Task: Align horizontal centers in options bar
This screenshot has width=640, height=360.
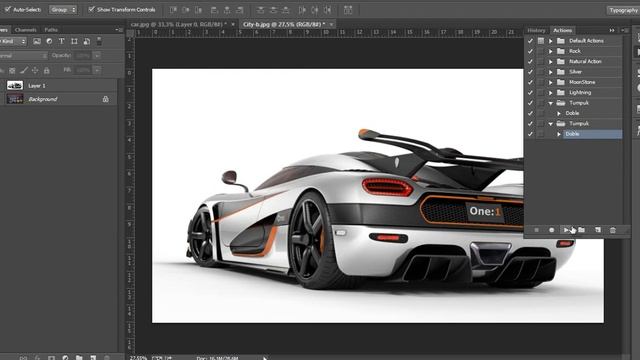Action: click(x=227, y=10)
